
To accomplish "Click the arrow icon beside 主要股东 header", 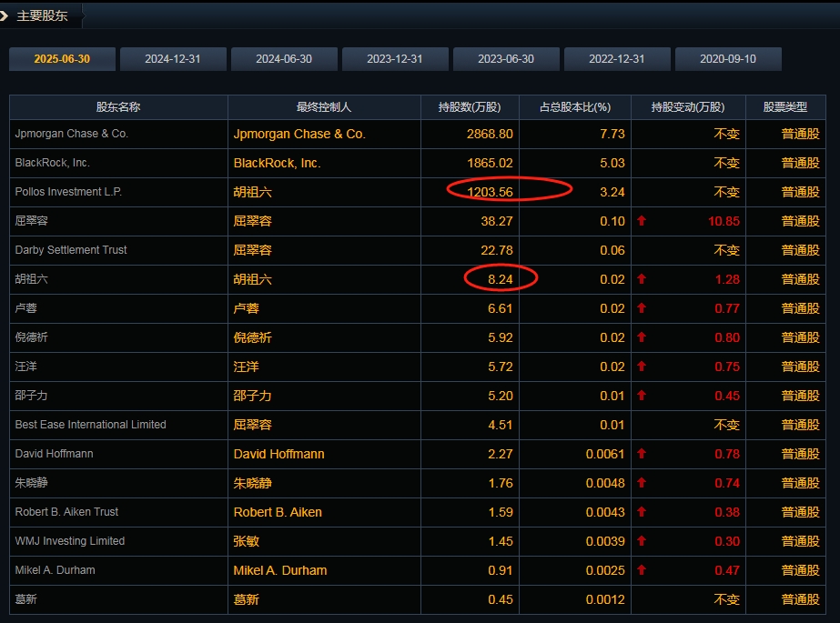I will coord(5,15).
